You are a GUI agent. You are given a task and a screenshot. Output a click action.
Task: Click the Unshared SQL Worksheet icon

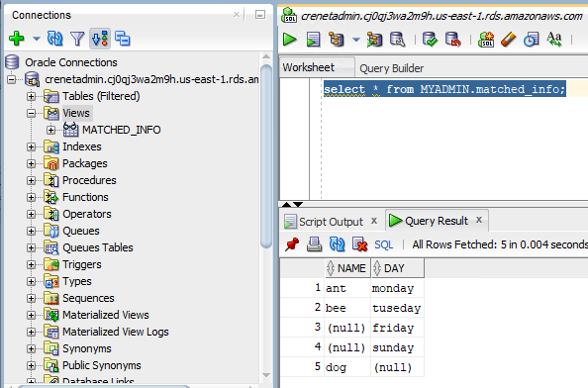486,39
